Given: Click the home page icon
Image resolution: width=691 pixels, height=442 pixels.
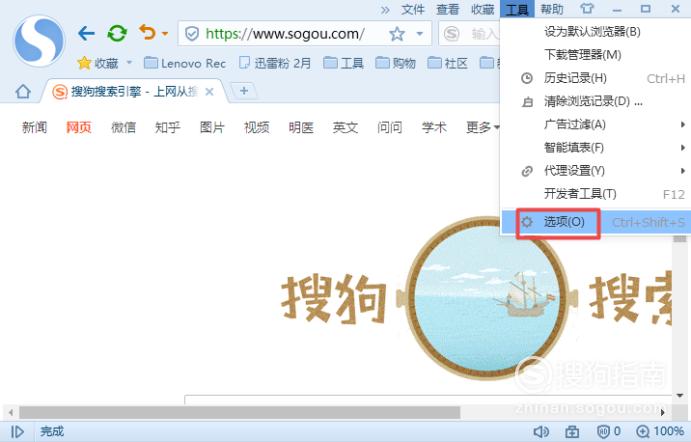Looking at the screenshot, I should point(23,92).
